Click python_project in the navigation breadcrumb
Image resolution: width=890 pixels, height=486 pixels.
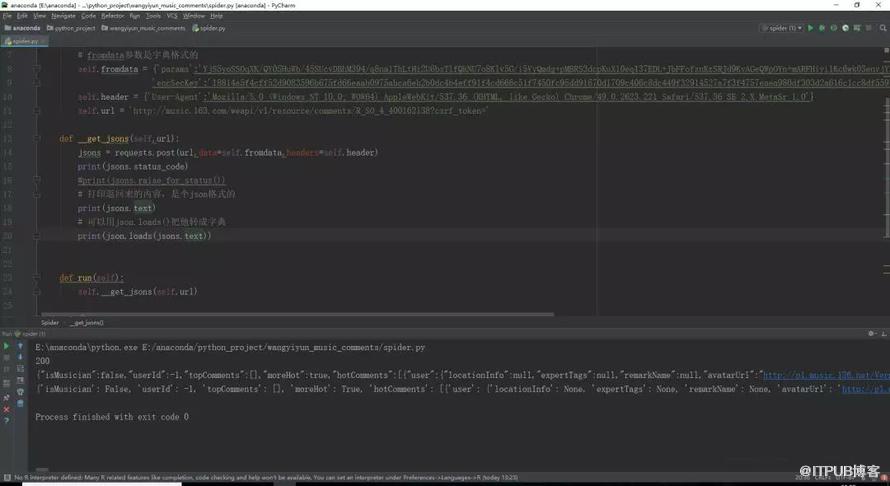pos(71,28)
